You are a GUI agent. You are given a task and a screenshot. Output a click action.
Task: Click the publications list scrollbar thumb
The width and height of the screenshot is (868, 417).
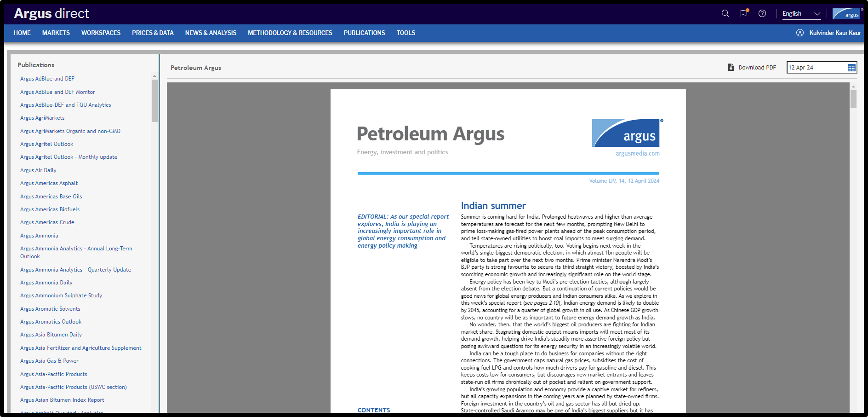pyautogui.click(x=154, y=101)
